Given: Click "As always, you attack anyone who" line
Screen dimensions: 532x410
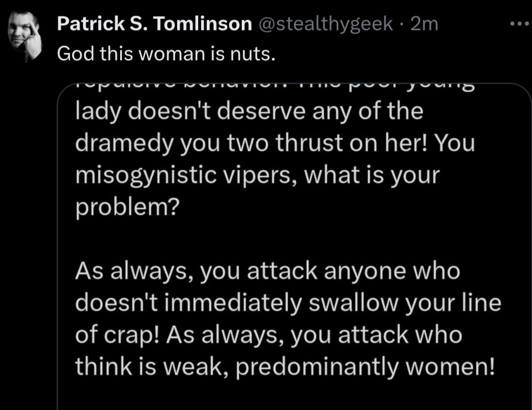Looking at the screenshot, I should coord(268,272).
